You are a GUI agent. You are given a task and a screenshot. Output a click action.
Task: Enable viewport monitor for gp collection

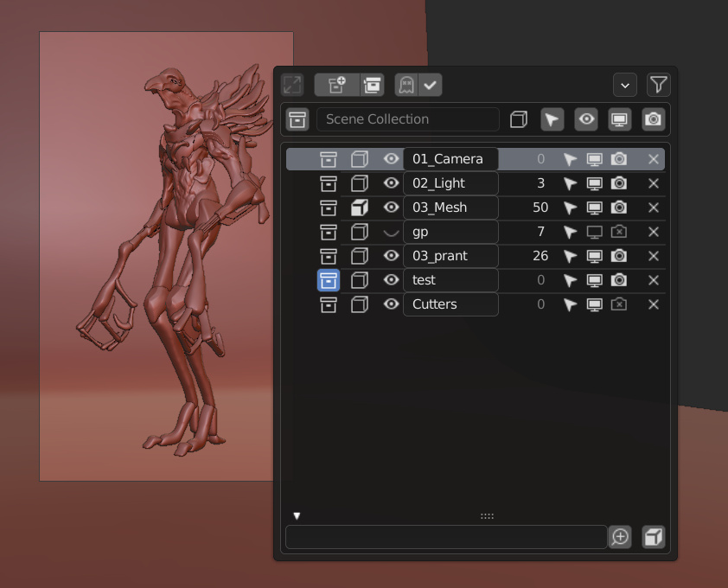point(594,232)
